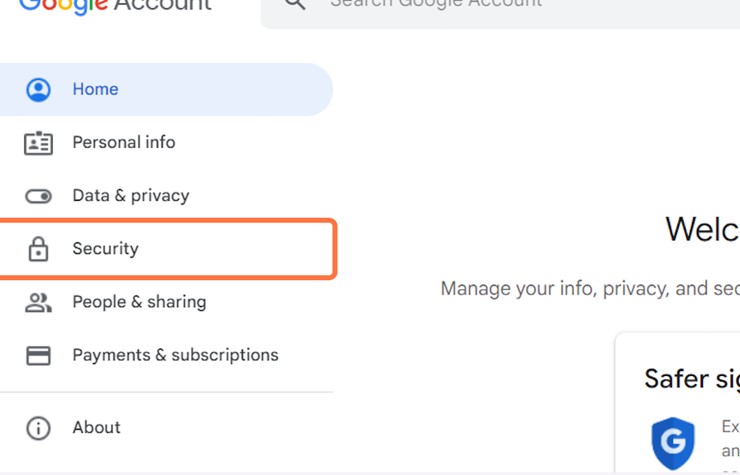Click the People & sharing group icon

tap(38, 302)
